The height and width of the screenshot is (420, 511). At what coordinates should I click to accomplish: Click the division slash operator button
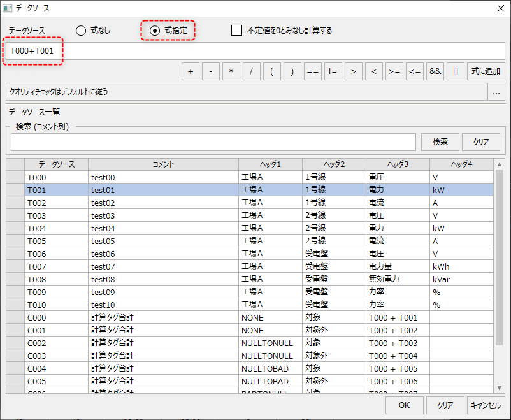[251, 71]
